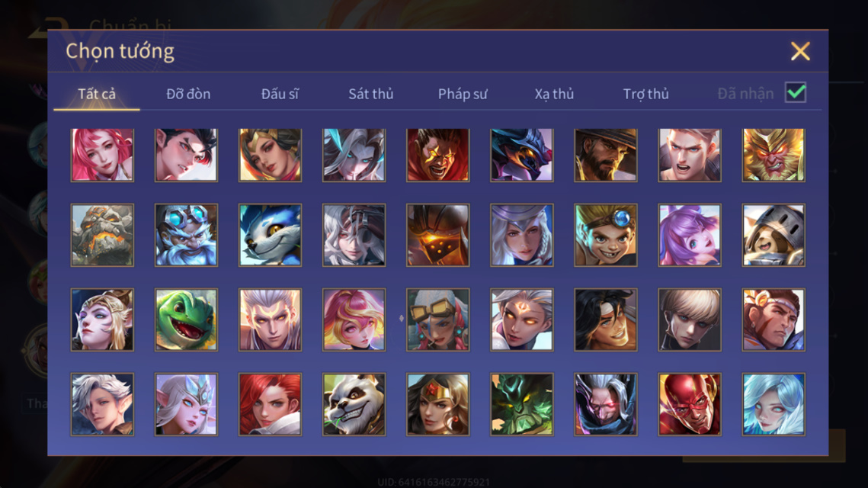868x488 pixels.
Task: Pick the green chameleon hero
Action: (186, 319)
